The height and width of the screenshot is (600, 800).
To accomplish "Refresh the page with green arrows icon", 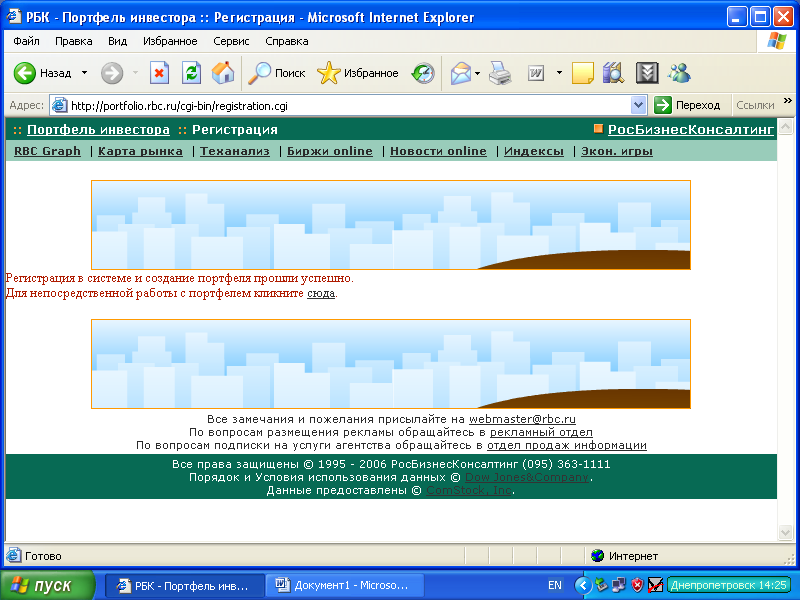I will [191, 73].
